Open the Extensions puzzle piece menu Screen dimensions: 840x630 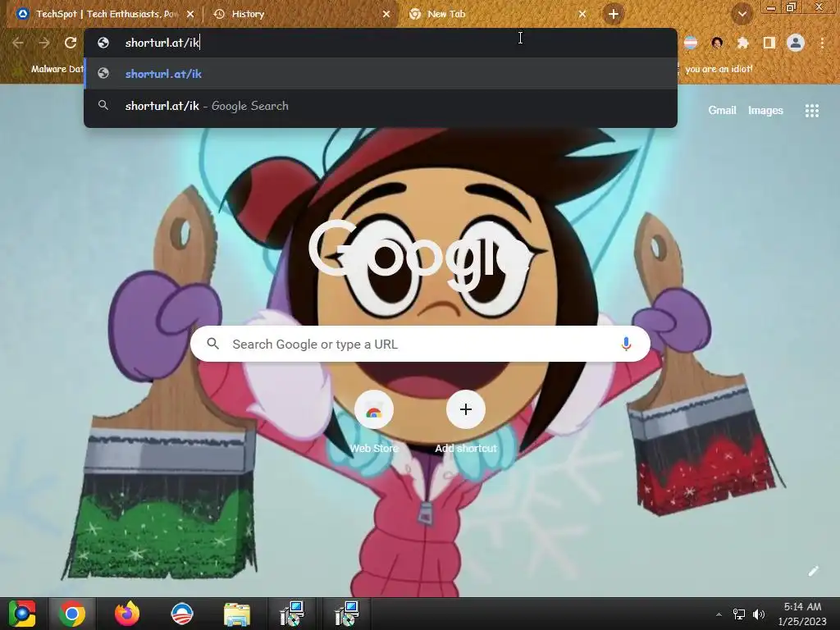click(x=743, y=43)
